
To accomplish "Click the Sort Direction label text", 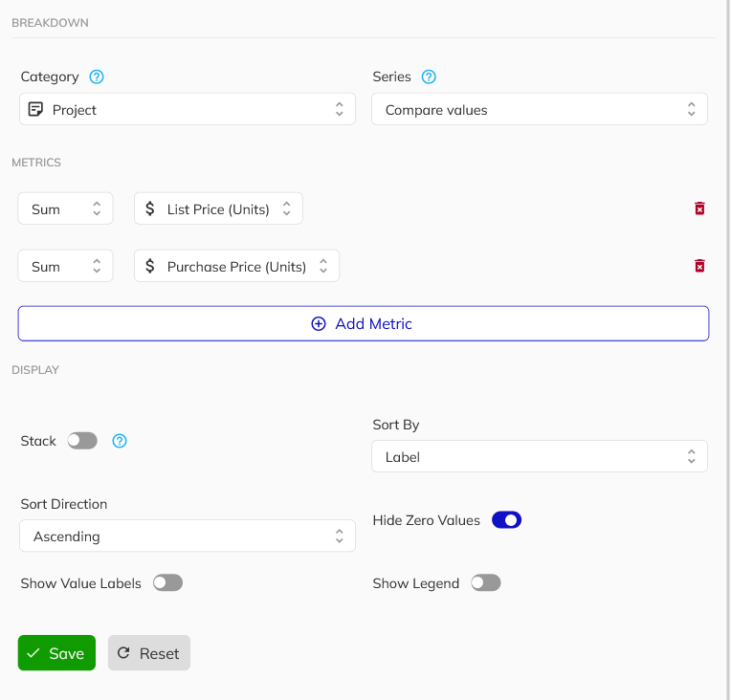I will point(64,504).
